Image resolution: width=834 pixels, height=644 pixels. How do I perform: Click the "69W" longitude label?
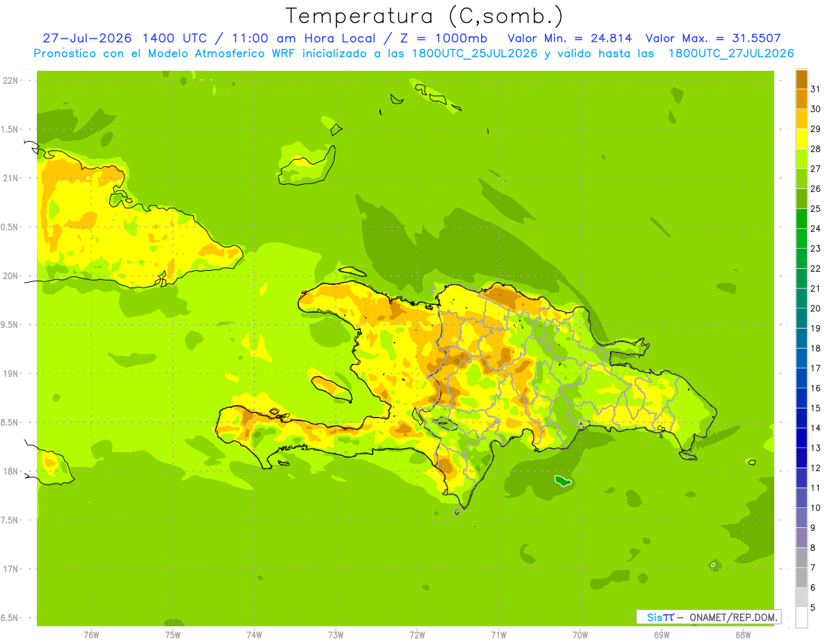tap(662, 634)
